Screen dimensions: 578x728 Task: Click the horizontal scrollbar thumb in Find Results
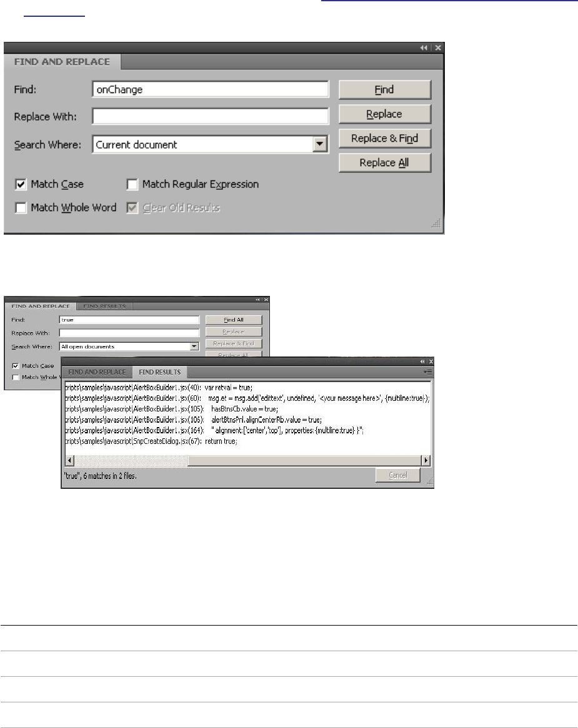[x=304, y=461]
